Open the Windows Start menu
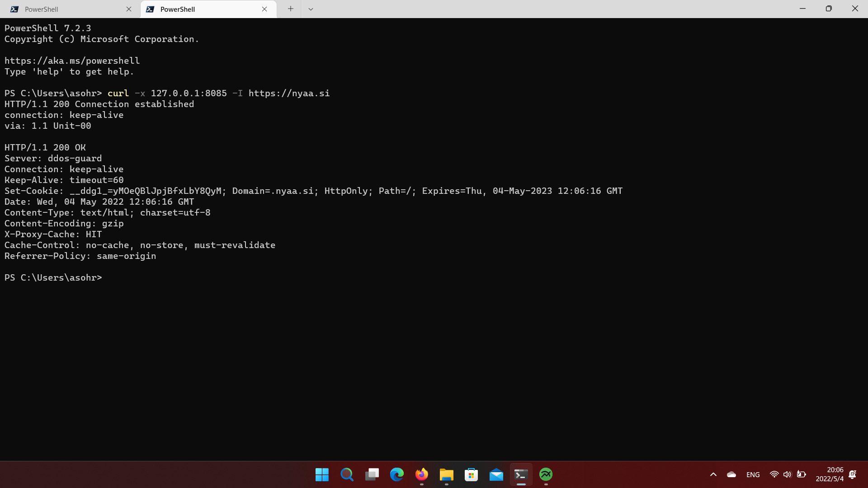 [321, 475]
